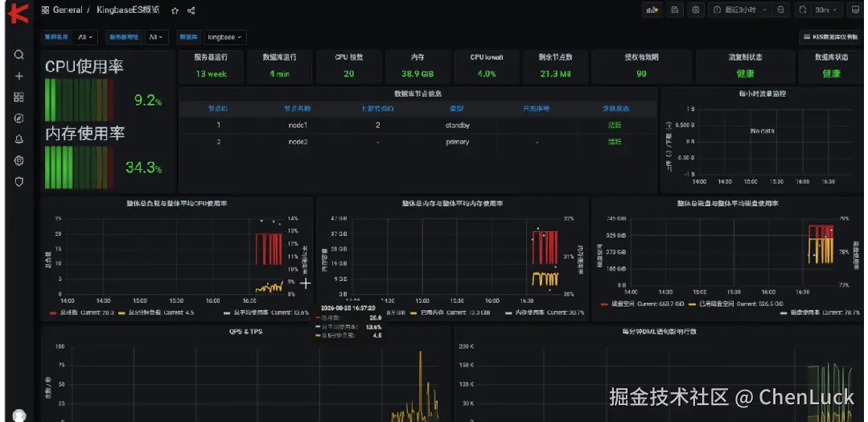868x422 pixels.
Task: Click the 21.3 Mil stat value
Action: [x=555, y=74]
